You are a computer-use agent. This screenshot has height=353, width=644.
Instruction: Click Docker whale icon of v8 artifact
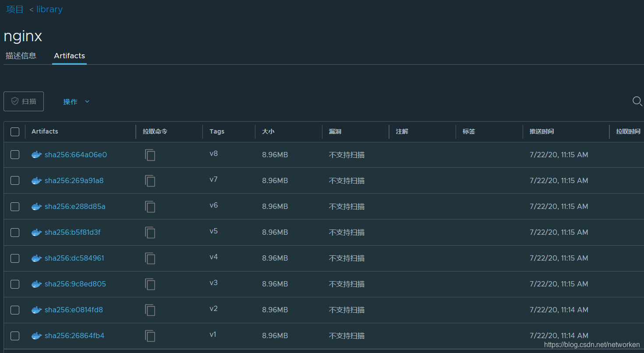pyautogui.click(x=37, y=155)
